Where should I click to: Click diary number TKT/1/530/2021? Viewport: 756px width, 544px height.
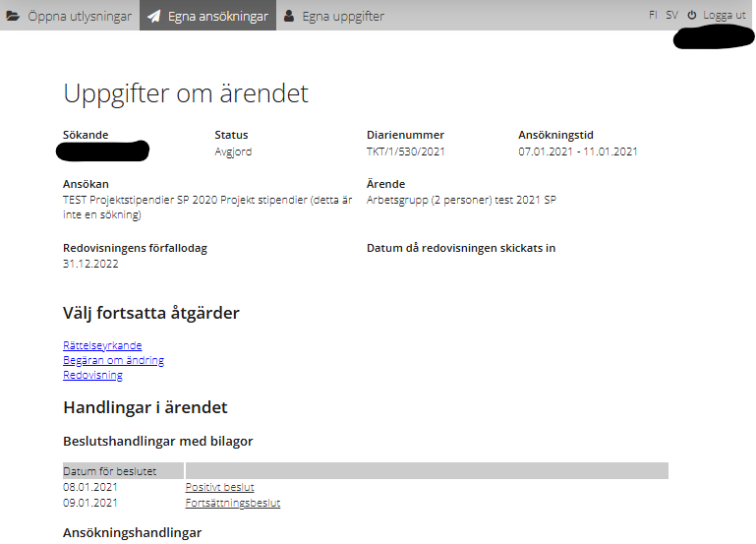pos(404,151)
